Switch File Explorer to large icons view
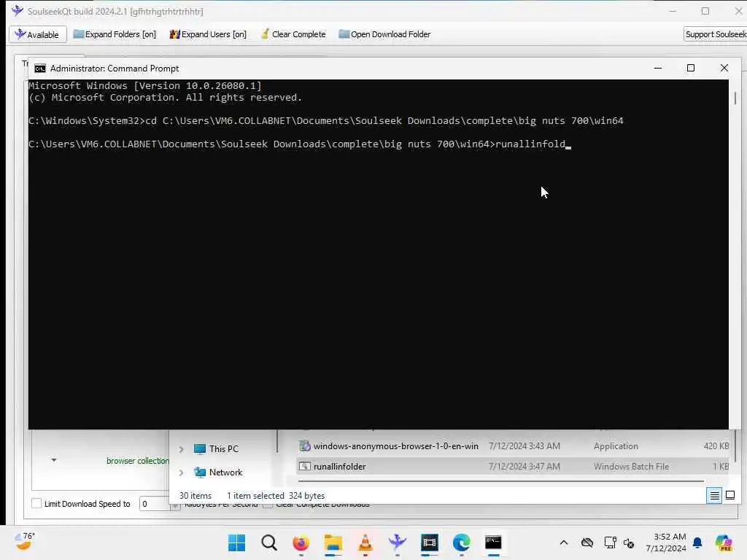Screen dimensions: 747x560 pos(729,496)
